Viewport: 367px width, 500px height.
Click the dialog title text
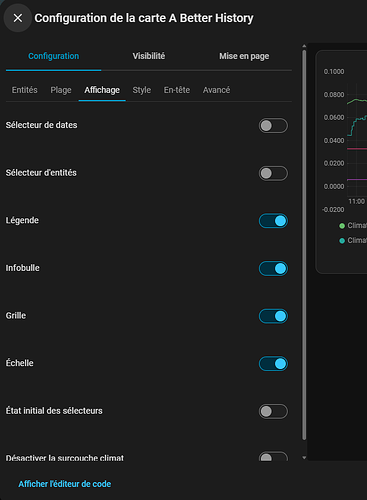(144, 18)
